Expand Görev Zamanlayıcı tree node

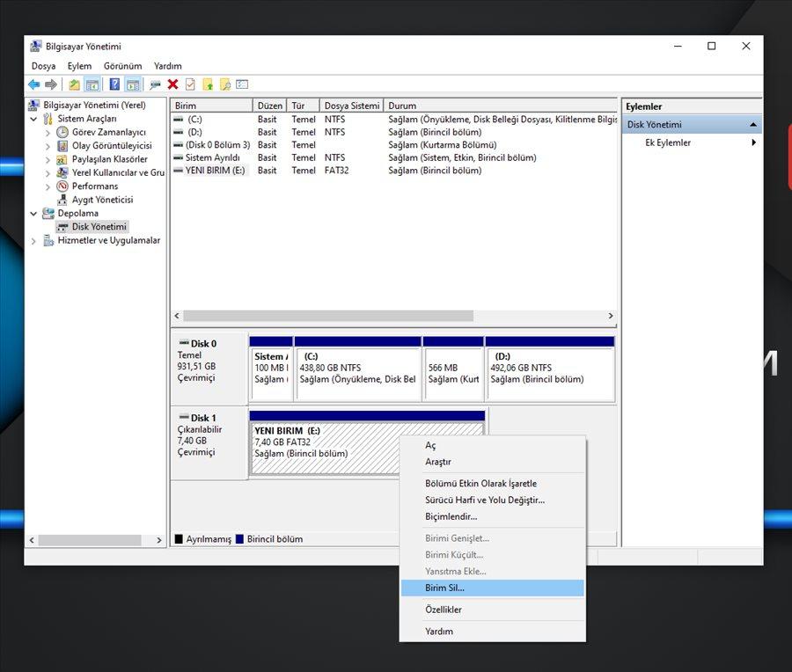(x=48, y=133)
